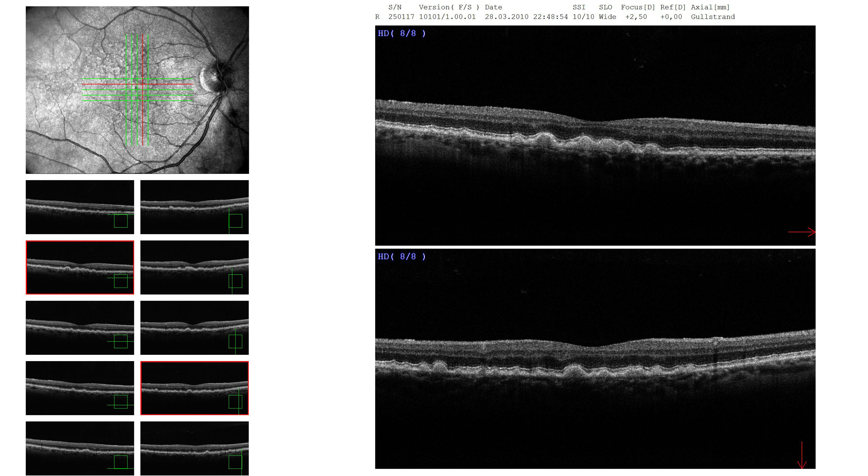Click the "HD( 8/8 )" label on upper scan
The height and width of the screenshot is (476, 868).
(402, 33)
